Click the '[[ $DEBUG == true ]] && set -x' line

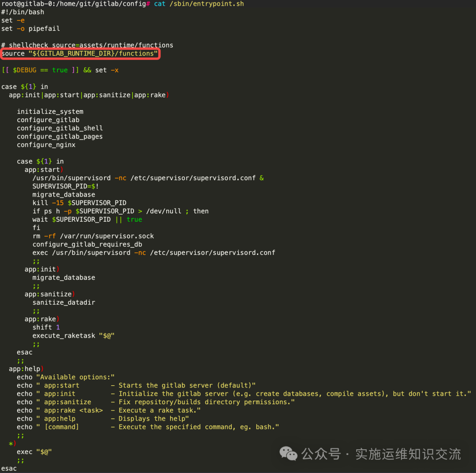[x=60, y=70]
